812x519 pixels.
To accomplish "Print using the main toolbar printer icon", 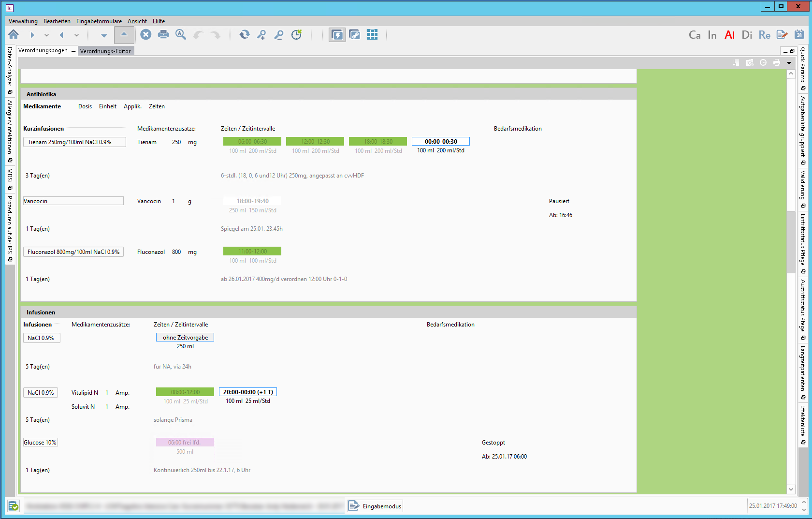I will point(163,34).
